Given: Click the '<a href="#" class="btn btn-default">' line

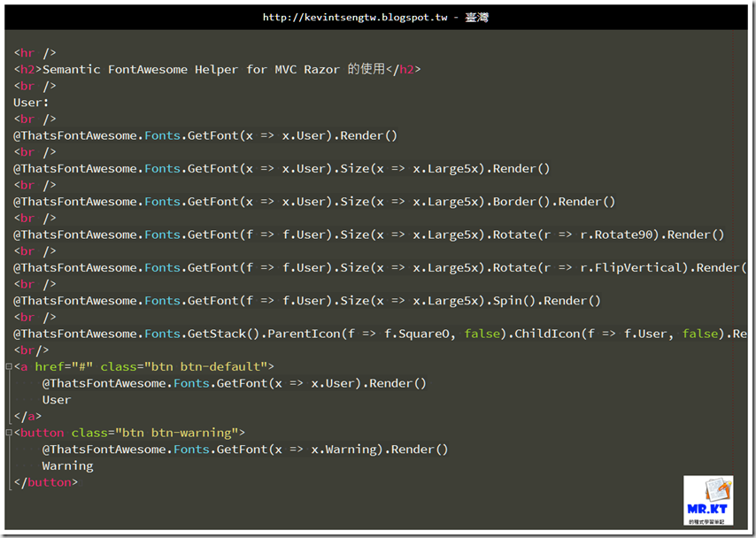Looking at the screenshot, I should coord(143,367).
